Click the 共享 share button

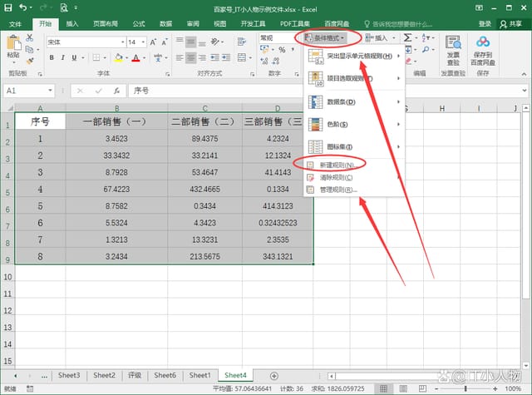(512, 24)
